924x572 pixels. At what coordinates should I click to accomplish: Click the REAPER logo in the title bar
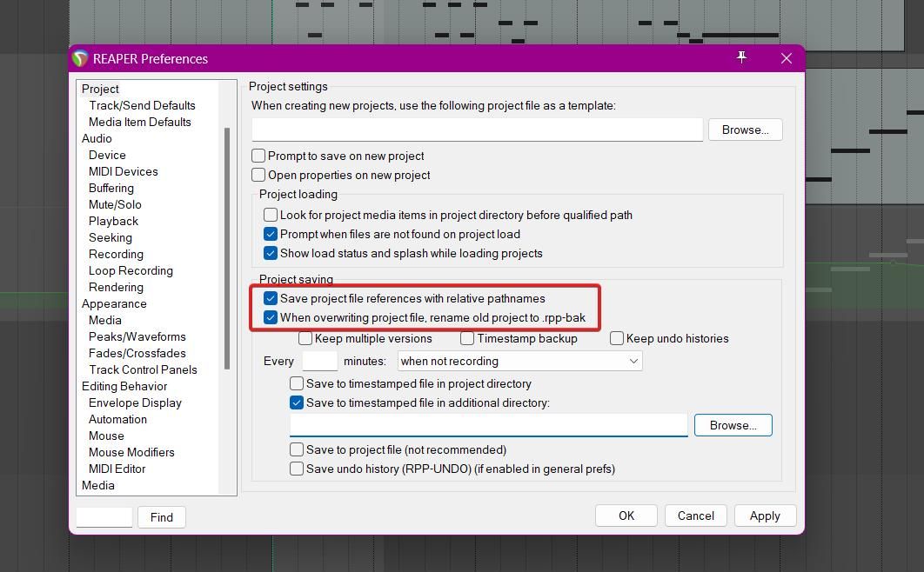(83, 58)
